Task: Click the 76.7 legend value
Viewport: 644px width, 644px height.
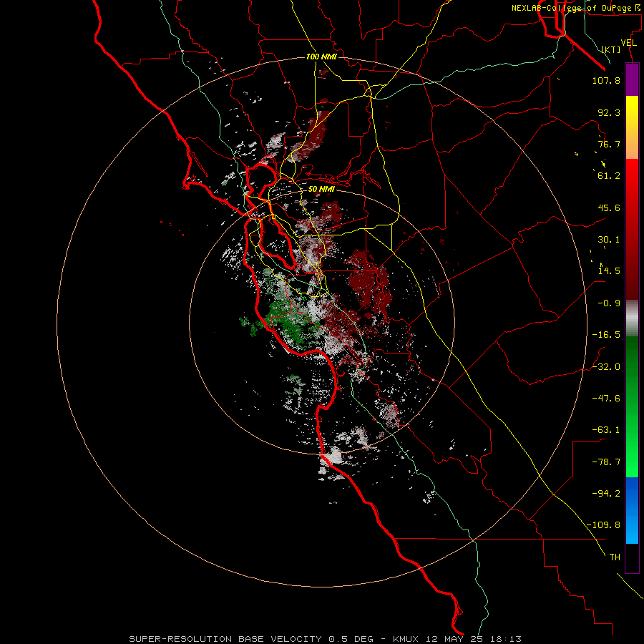Action: (x=609, y=144)
